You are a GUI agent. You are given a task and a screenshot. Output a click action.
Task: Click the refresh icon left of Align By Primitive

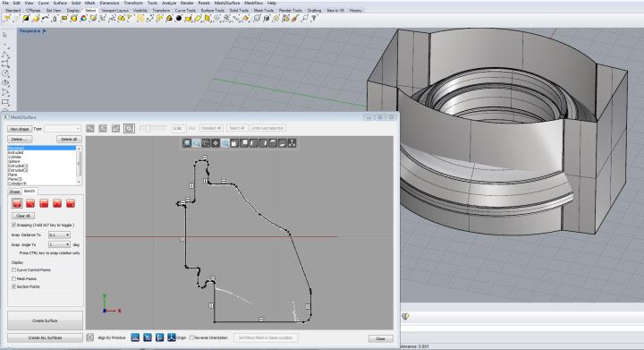[90, 337]
